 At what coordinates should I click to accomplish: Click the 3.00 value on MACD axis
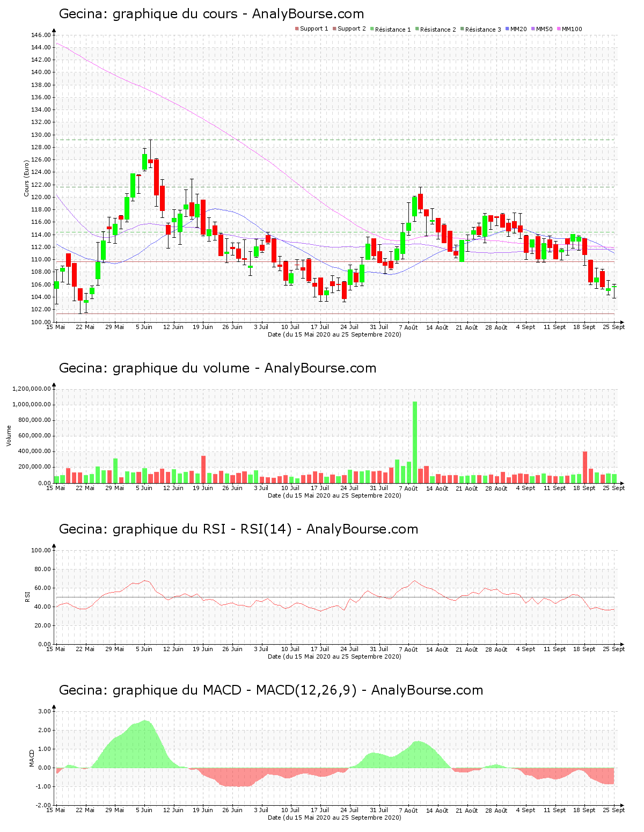(45, 711)
